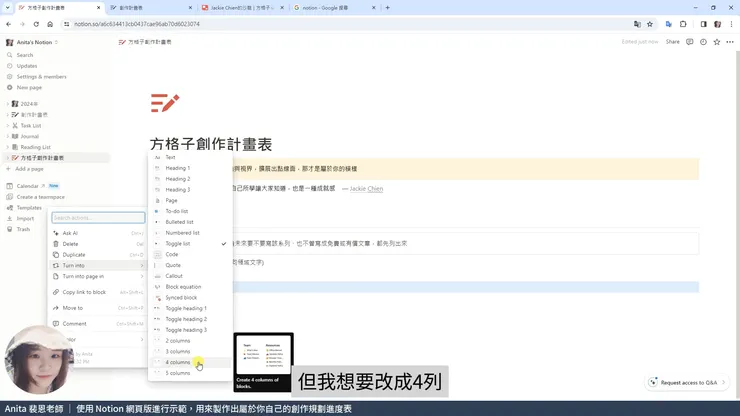
Task: Select the checked Toggle list option
Action: pyautogui.click(x=190, y=244)
